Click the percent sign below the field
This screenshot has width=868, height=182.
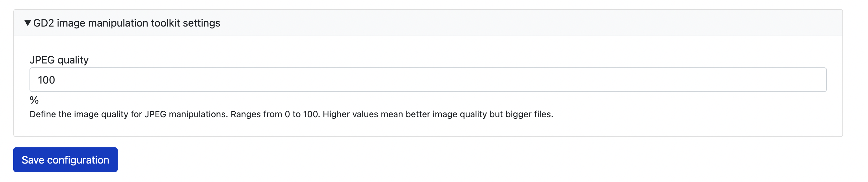pyautogui.click(x=34, y=100)
